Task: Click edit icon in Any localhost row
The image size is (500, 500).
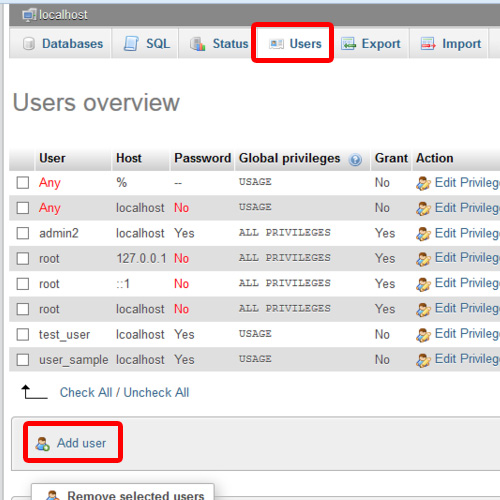Action: click(x=423, y=209)
